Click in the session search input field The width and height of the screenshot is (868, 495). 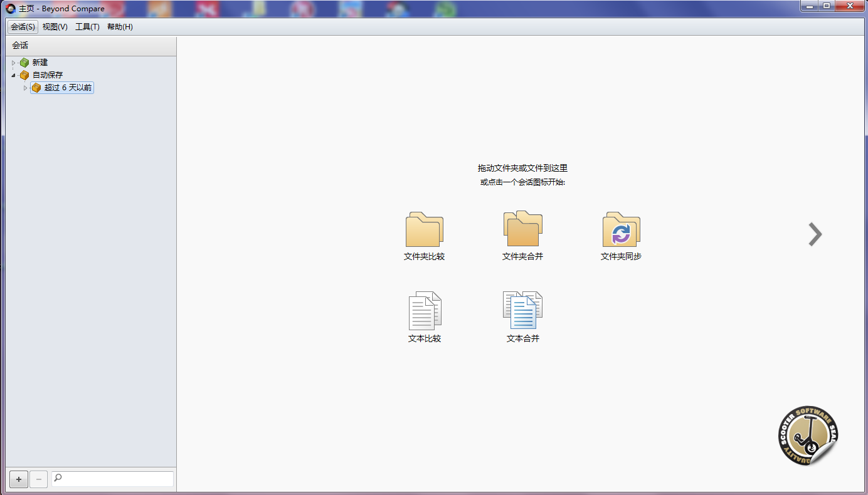pyautogui.click(x=112, y=479)
